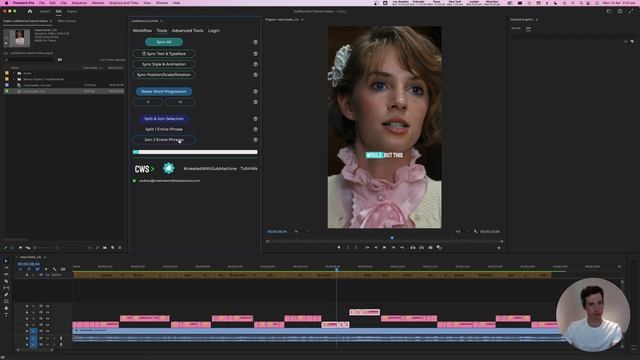Open the Advanced Tools tab
This screenshot has height=360, width=640.
[x=187, y=31]
